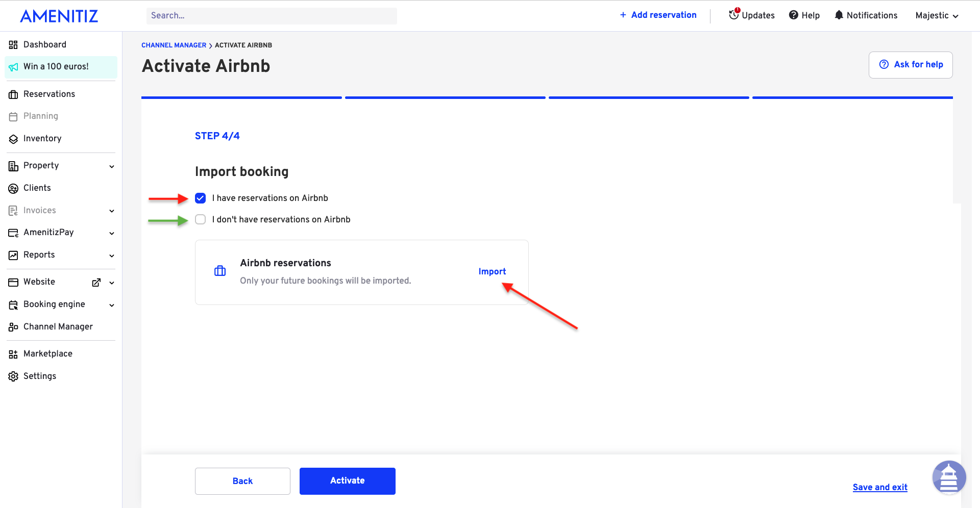Click the Invoices document icon
Viewport: 980px width, 508px height.
[13, 211]
